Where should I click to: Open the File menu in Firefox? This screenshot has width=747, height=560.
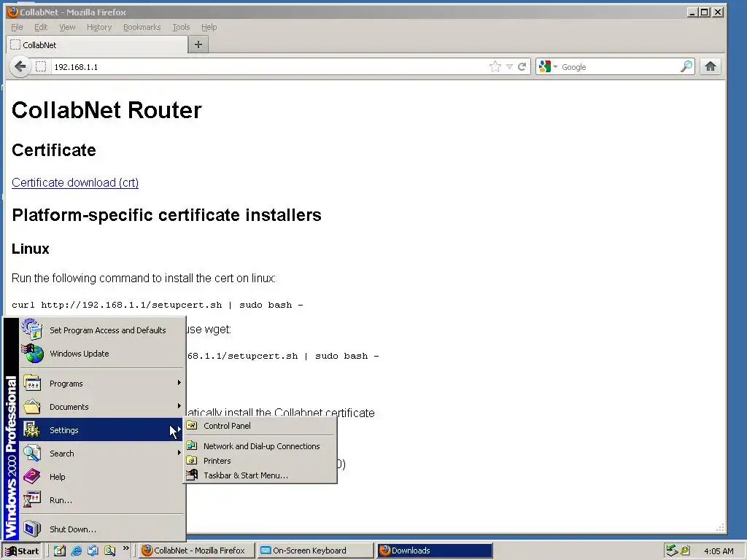17,27
